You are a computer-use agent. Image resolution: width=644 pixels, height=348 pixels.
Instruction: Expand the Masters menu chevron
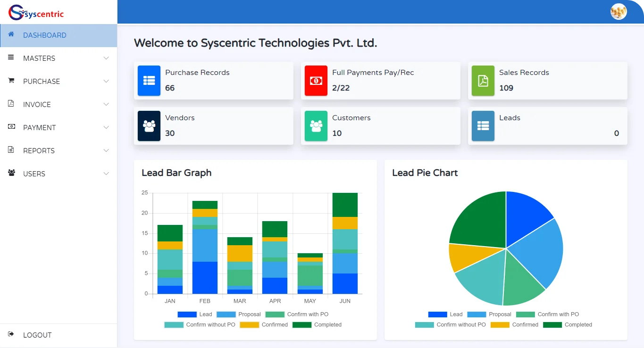tap(106, 58)
